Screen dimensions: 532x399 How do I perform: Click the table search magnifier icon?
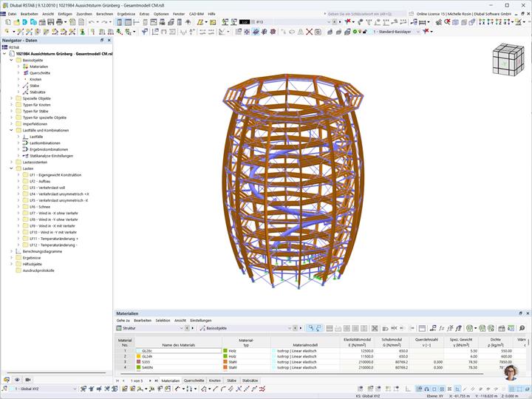click(522, 328)
